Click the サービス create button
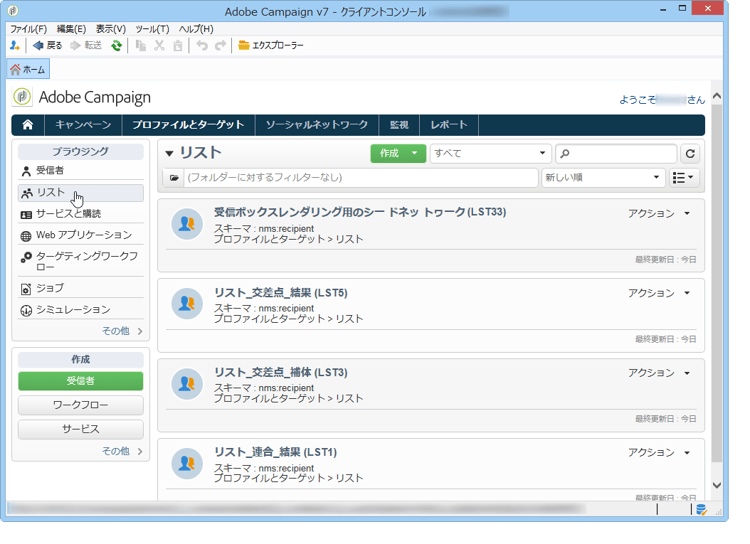750x544 pixels. coord(80,429)
